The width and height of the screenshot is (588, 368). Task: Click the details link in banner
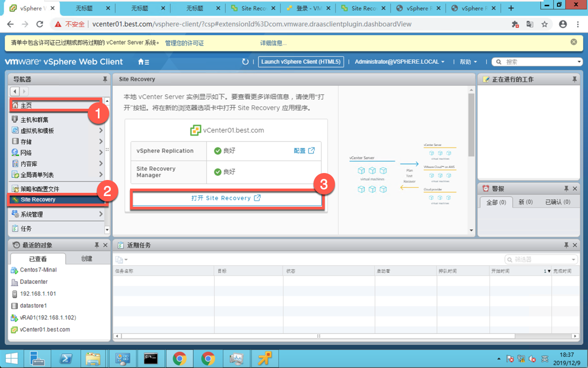(273, 43)
